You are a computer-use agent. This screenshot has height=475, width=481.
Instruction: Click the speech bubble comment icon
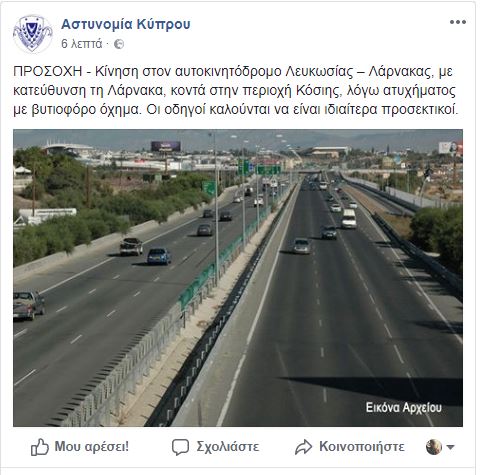(x=180, y=447)
